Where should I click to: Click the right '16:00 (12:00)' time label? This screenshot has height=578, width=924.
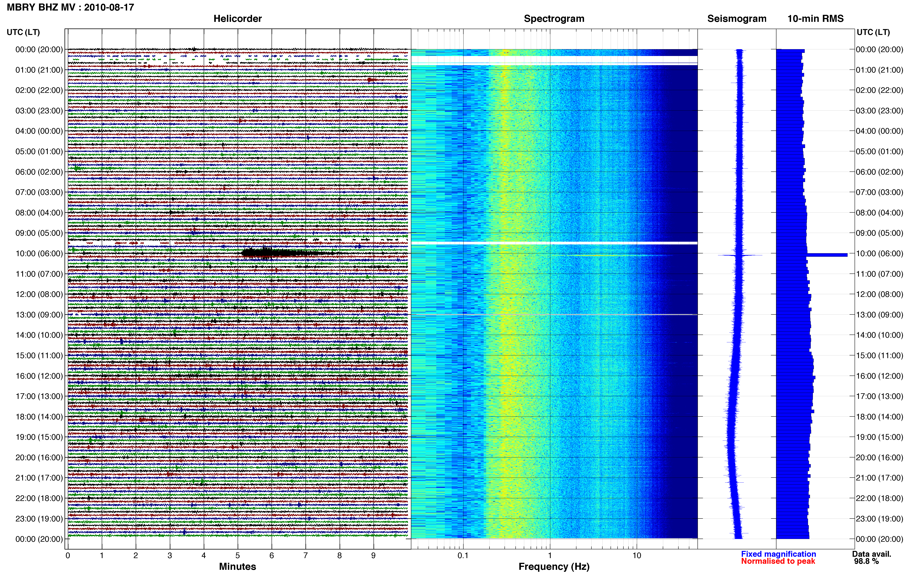click(x=879, y=376)
